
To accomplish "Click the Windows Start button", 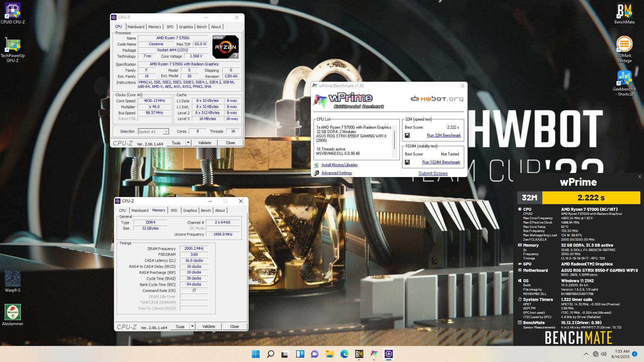I will [x=256, y=354].
